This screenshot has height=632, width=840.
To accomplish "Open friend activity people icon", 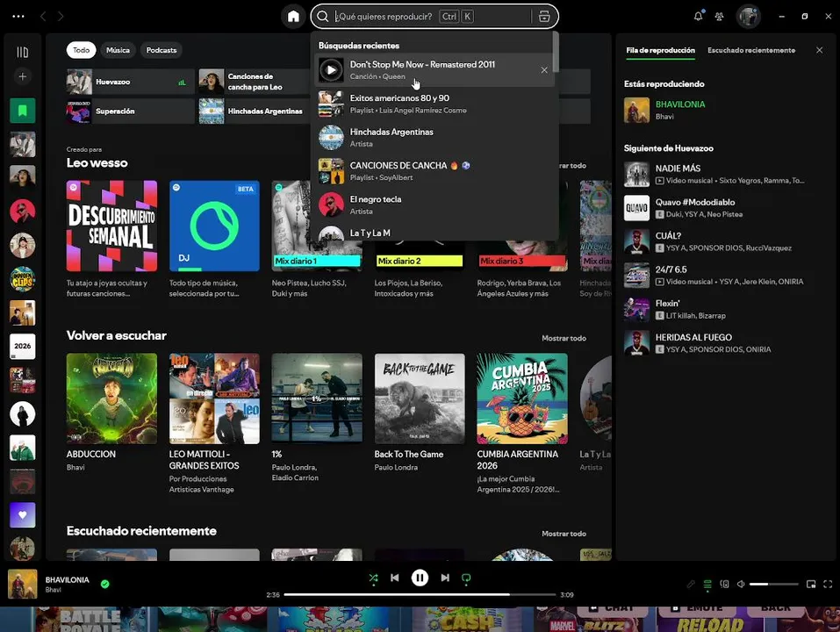I will 720,17.
